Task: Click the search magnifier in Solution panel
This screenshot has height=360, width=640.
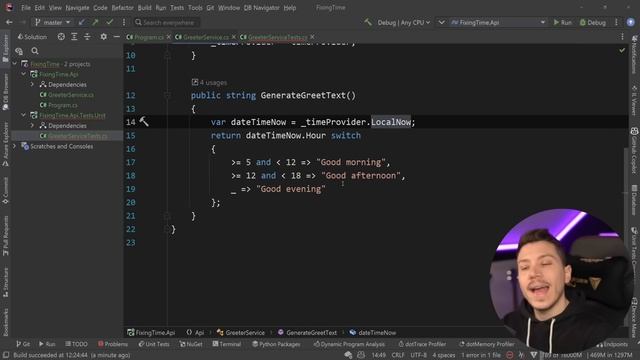Action: tap(35, 51)
